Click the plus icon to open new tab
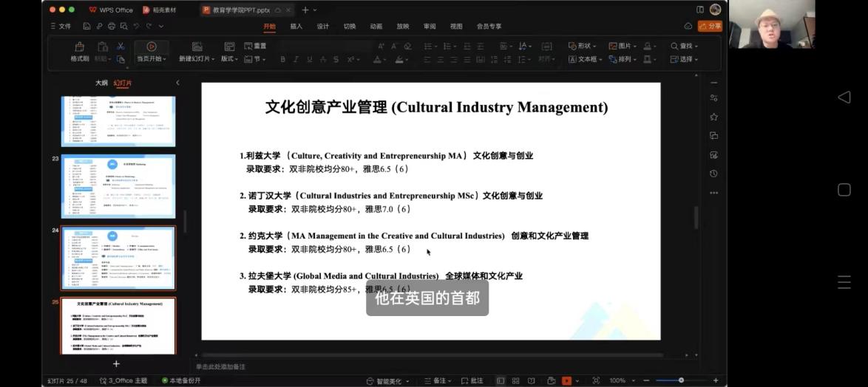Viewport: 868px width, 387px height. (305, 10)
